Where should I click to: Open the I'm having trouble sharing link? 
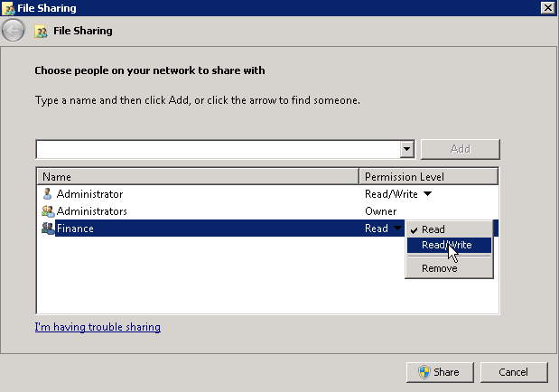tap(98, 327)
